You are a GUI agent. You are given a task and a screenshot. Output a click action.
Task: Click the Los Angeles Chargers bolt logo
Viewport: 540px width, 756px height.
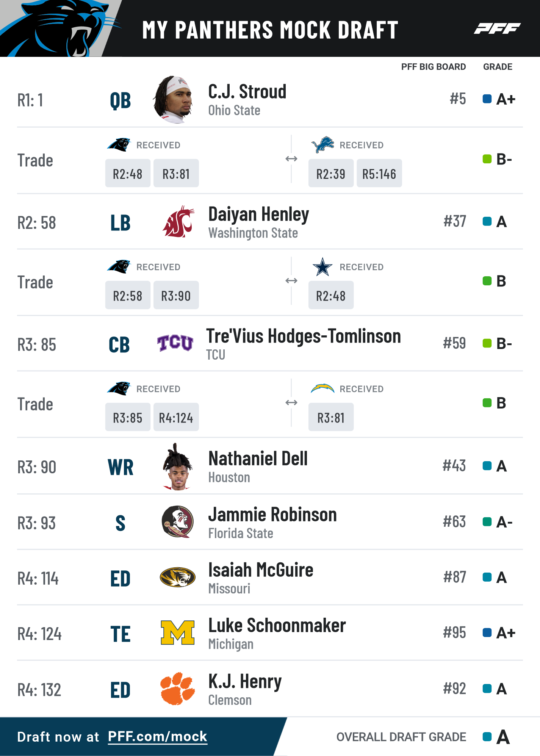tap(322, 388)
